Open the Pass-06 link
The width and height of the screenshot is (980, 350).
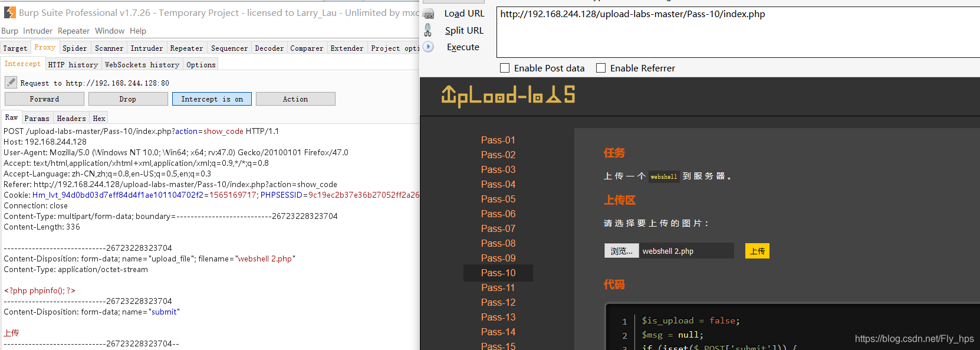498,214
